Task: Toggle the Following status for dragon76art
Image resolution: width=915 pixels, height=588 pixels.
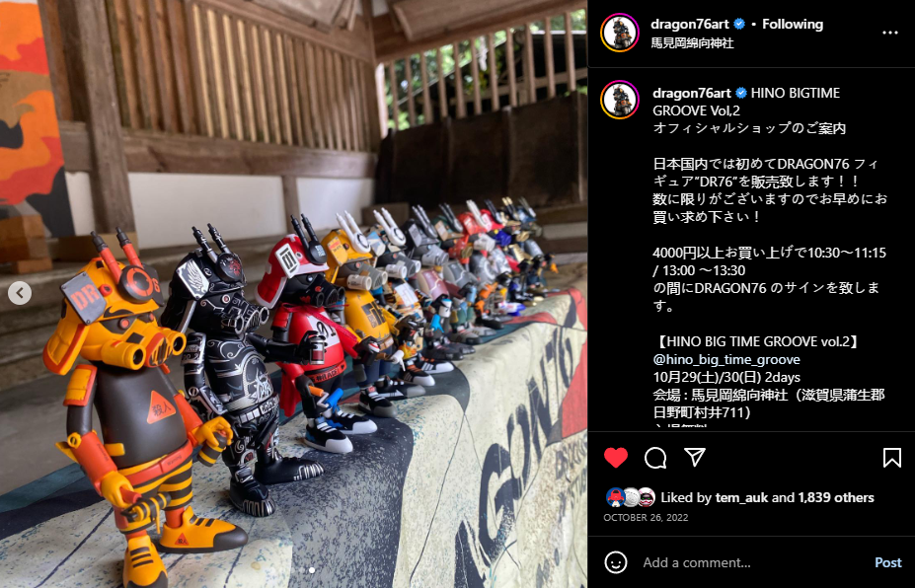Action: [793, 24]
